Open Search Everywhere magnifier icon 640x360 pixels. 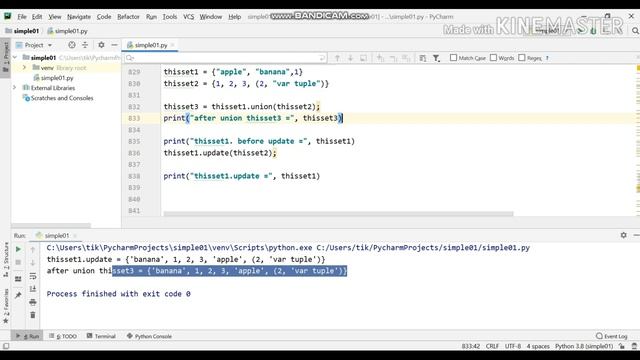click(635, 31)
